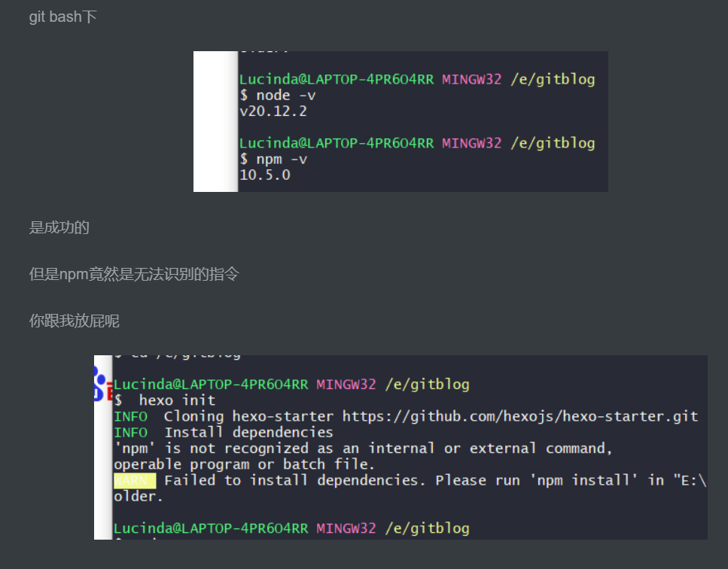The height and width of the screenshot is (569, 728).
Task: Click the "'npm' is not recognized" error line
Action: [x=363, y=449]
